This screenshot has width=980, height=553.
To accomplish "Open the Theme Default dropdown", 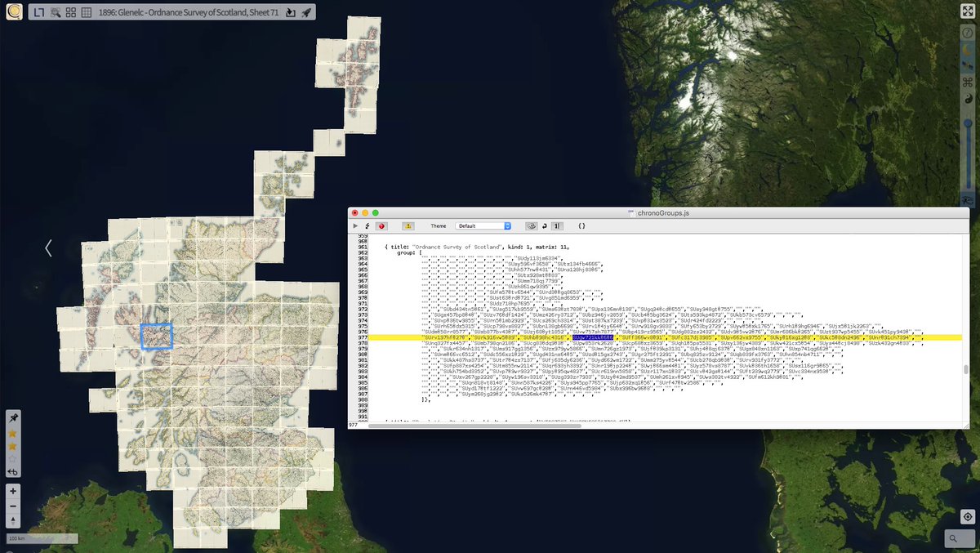I will pos(483,225).
